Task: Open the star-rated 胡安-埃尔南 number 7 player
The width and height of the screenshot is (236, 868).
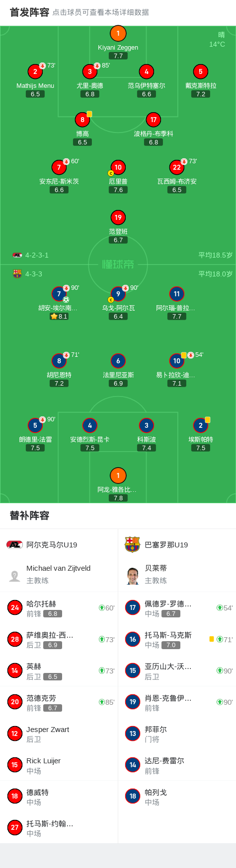Action: tap(59, 294)
